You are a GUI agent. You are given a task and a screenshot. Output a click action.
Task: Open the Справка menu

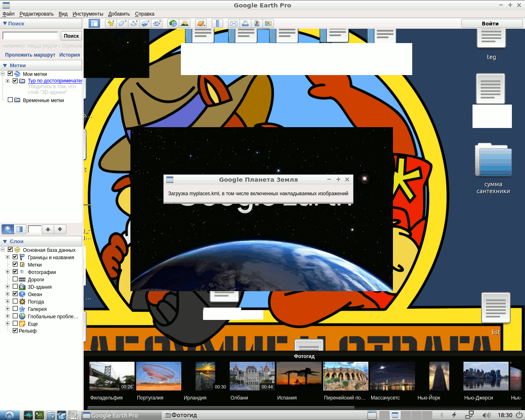(x=144, y=14)
